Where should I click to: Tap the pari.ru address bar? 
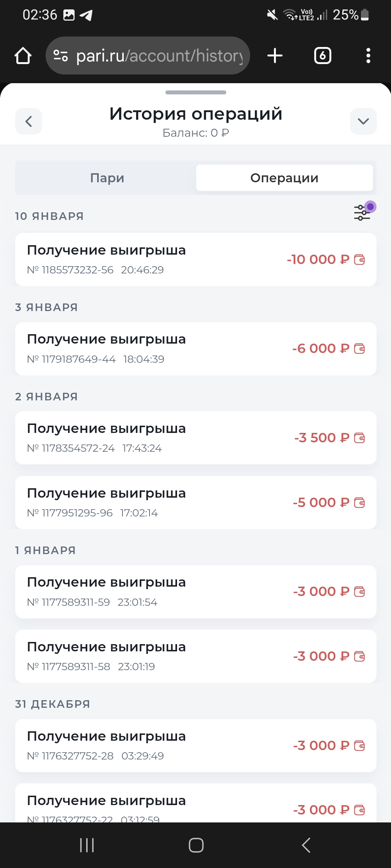pos(159,56)
